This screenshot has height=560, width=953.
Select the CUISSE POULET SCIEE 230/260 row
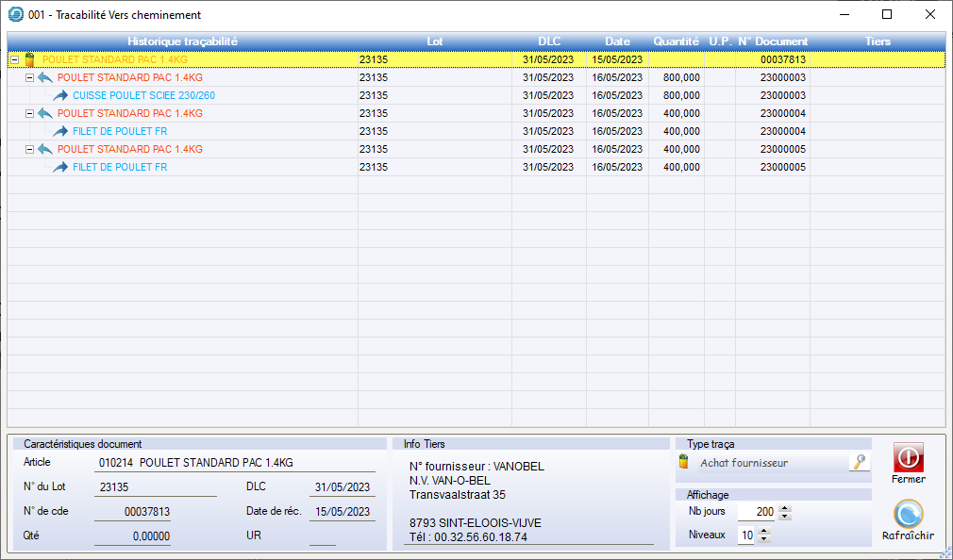(143, 95)
